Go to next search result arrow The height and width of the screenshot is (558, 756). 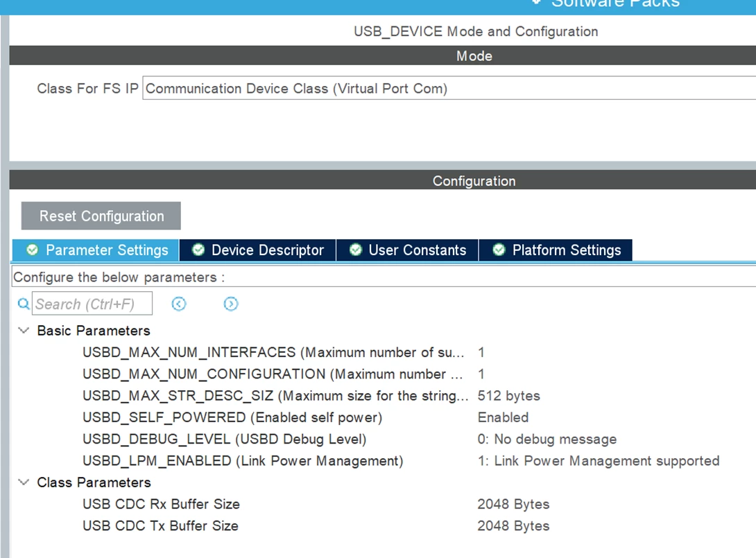[231, 304]
